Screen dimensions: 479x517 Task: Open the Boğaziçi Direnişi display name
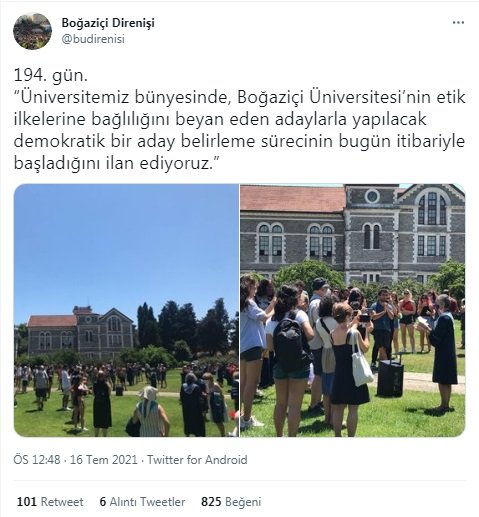click(108, 23)
